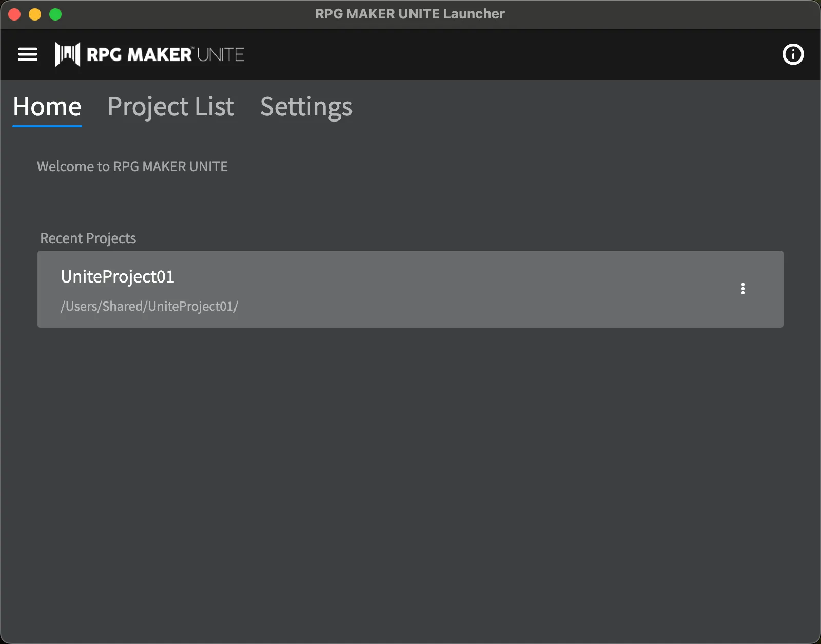Maximize the launcher with green button

point(55,14)
